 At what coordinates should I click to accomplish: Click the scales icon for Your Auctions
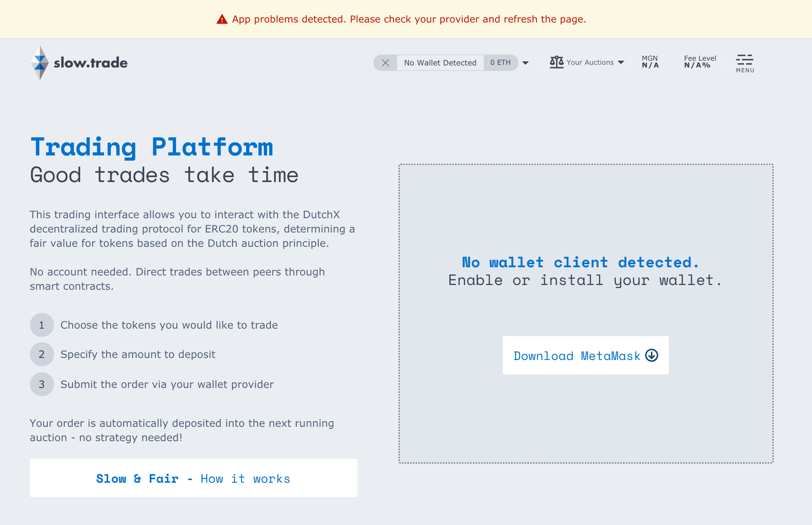(556, 62)
